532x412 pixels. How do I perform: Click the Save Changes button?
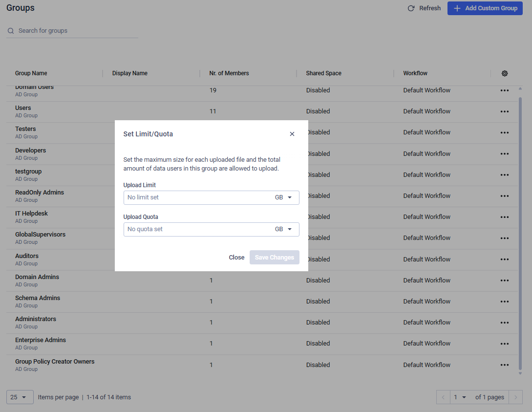(x=274, y=258)
